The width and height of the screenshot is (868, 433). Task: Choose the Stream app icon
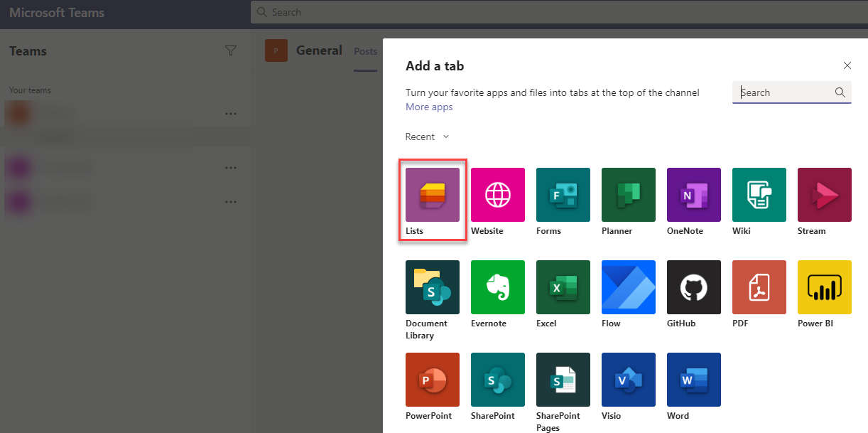[824, 194]
